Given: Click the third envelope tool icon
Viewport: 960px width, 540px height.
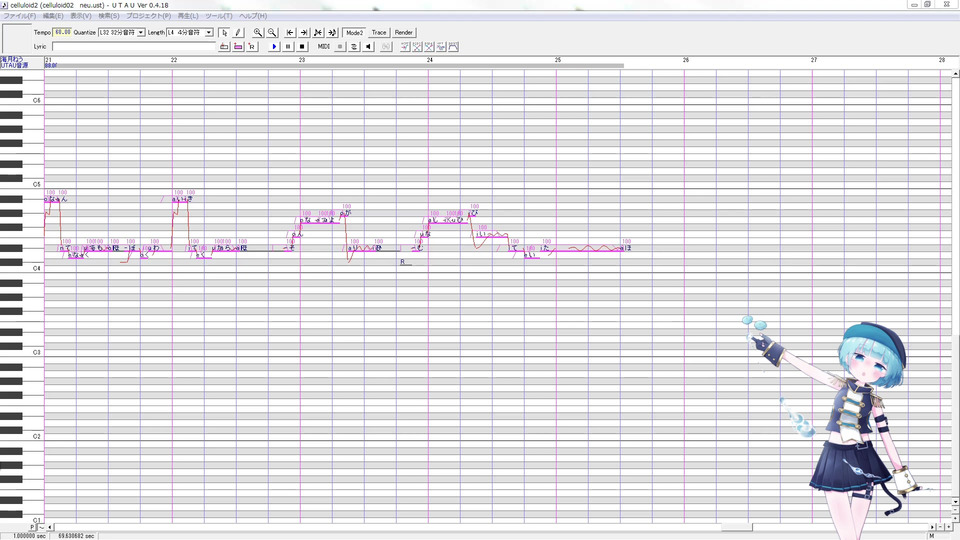Looking at the screenshot, I should (429, 47).
